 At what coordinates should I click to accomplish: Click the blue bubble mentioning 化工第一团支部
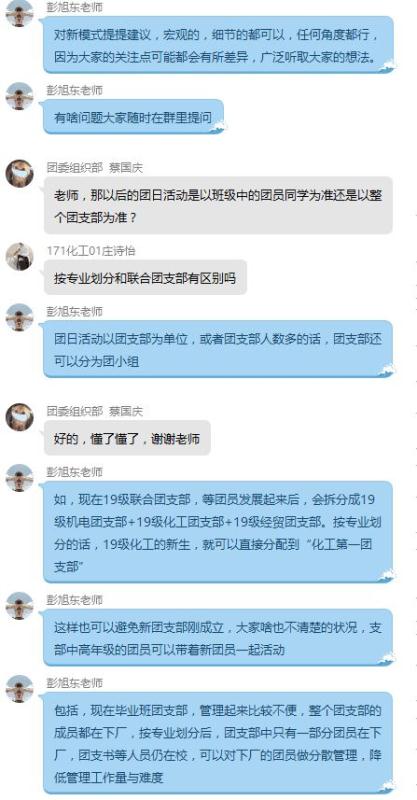219,532
